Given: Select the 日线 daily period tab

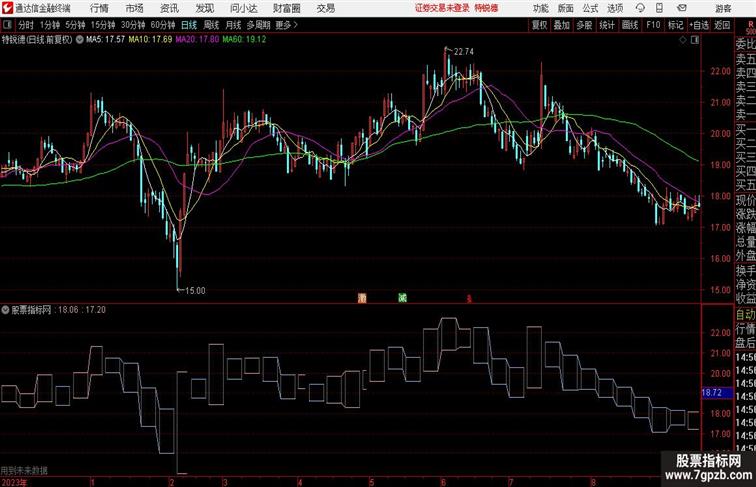Looking at the screenshot, I should click(189, 25).
